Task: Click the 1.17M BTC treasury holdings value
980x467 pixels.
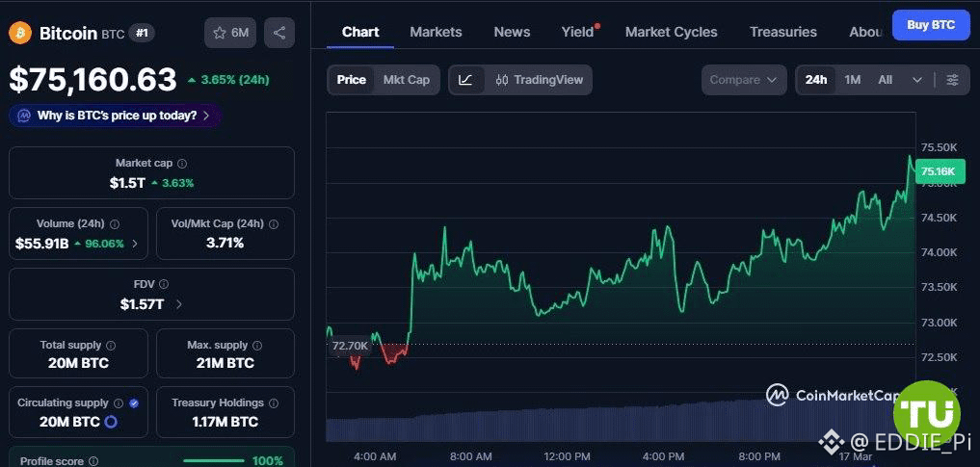Action: [x=225, y=422]
